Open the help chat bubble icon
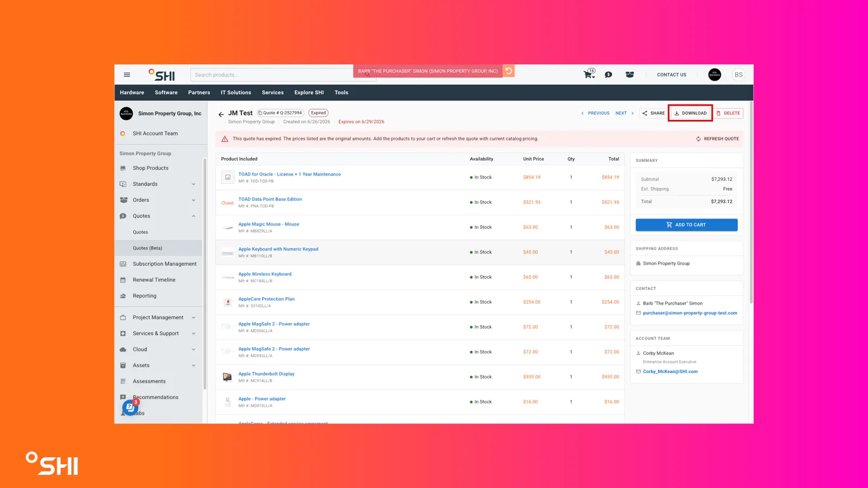868x488 pixels. click(x=130, y=407)
